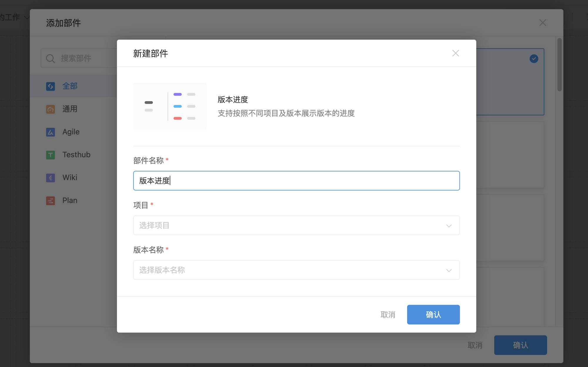
Task: Click the search magnifier icon in 搜索部件
Action: 51,59
